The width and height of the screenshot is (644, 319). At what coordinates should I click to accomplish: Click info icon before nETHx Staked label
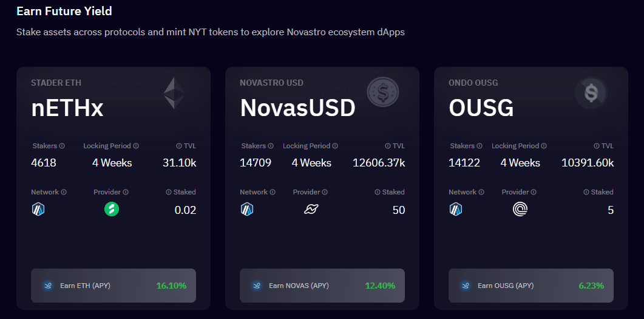168,192
